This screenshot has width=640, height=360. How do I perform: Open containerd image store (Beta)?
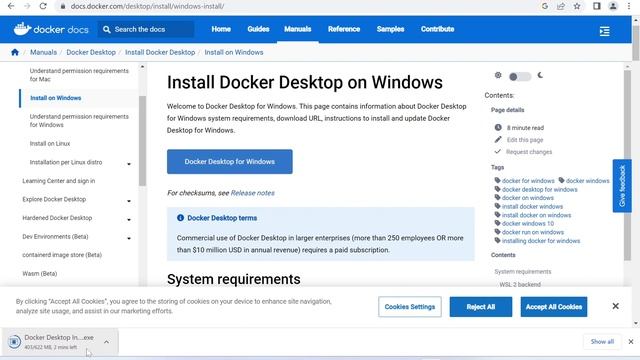click(x=62, y=255)
